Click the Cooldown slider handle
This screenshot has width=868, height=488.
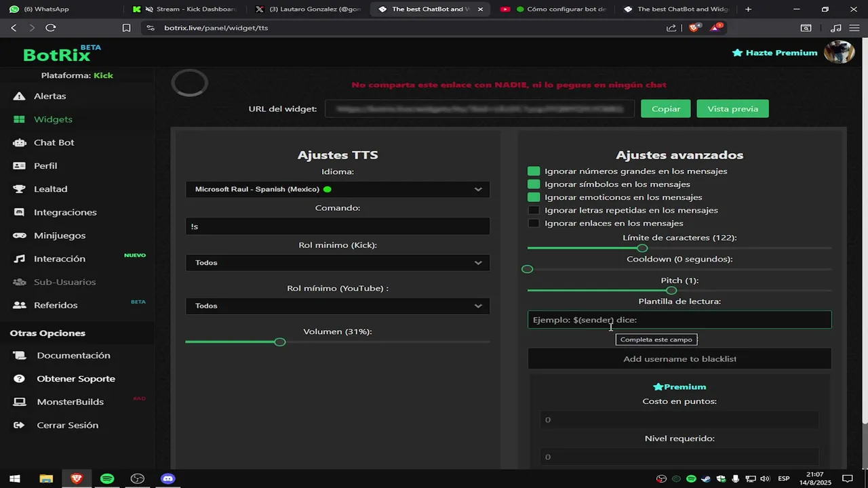click(x=527, y=269)
